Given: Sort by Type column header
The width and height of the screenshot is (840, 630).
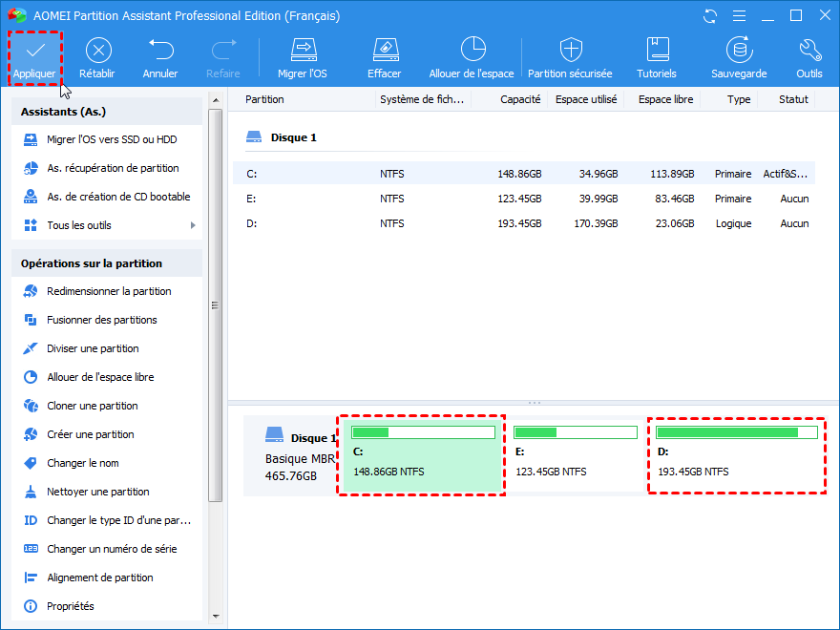Looking at the screenshot, I should point(738,99).
